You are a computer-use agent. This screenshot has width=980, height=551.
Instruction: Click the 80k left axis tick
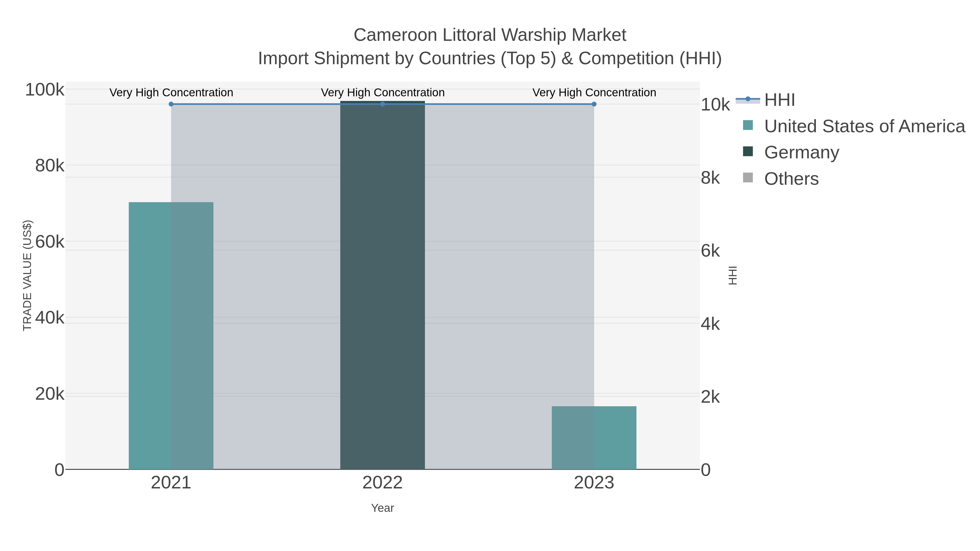point(50,166)
